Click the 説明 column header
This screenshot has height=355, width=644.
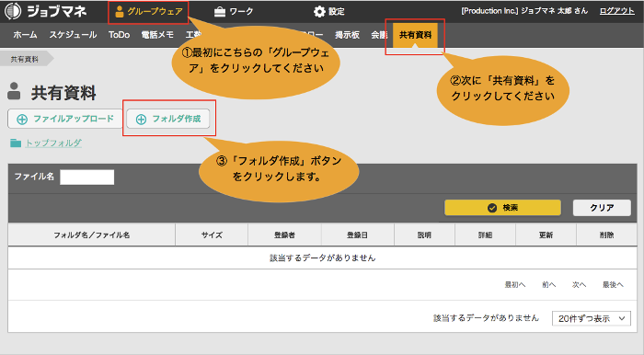[424, 235]
